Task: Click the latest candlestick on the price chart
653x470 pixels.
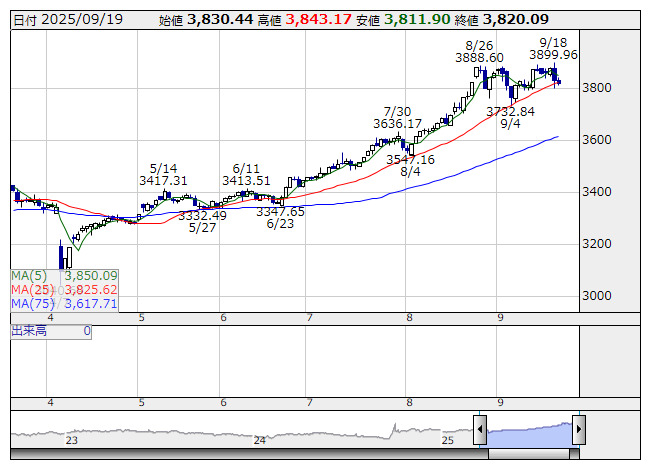Action: (559, 82)
